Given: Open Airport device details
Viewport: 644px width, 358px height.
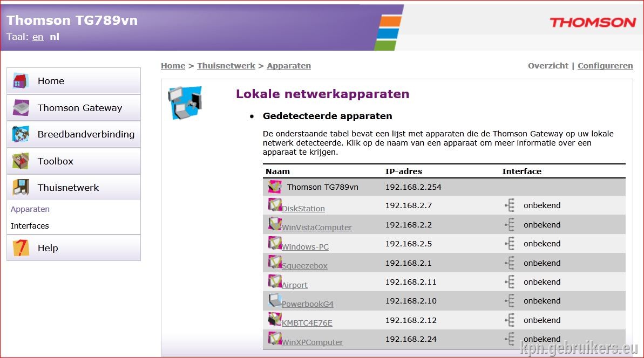Looking at the screenshot, I should point(295,285).
